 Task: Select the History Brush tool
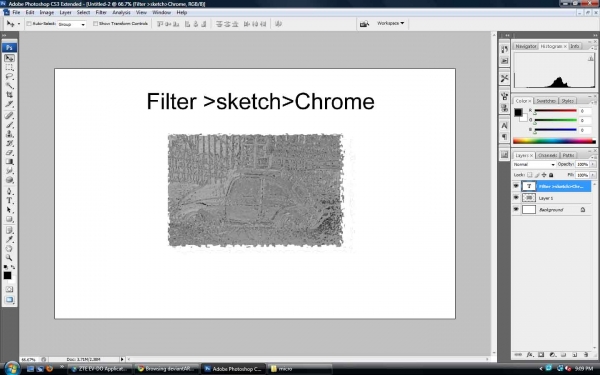tap(9, 143)
